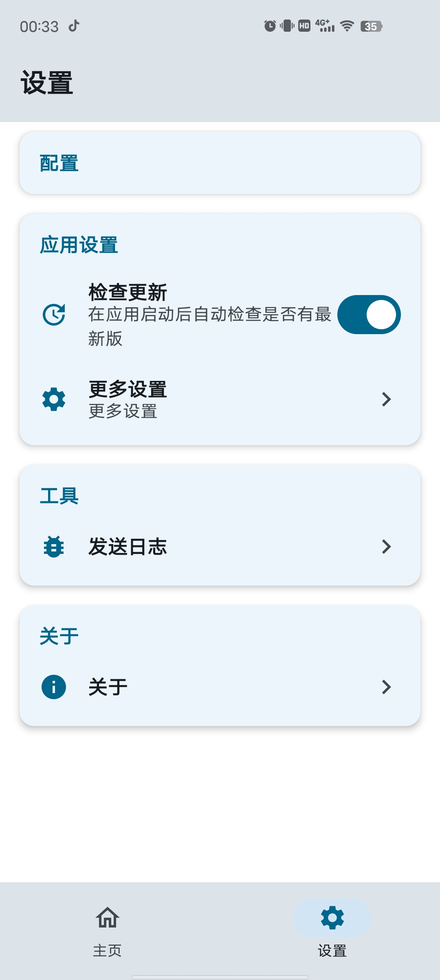Tap the TikTok icon in status bar

click(x=74, y=26)
